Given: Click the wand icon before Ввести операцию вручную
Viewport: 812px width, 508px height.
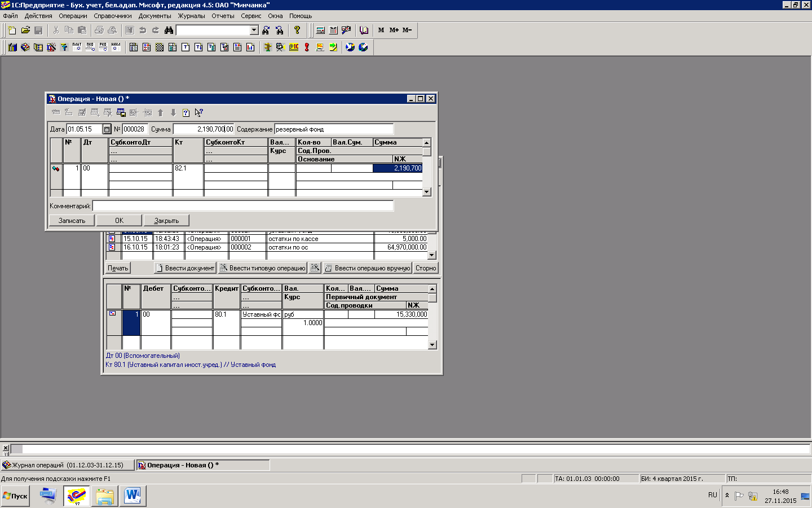Looking at the screenshot, I should tap(315, 268).
